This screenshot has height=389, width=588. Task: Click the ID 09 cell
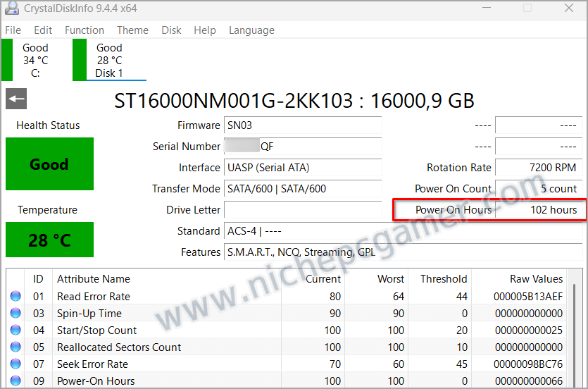click(39, 381)
